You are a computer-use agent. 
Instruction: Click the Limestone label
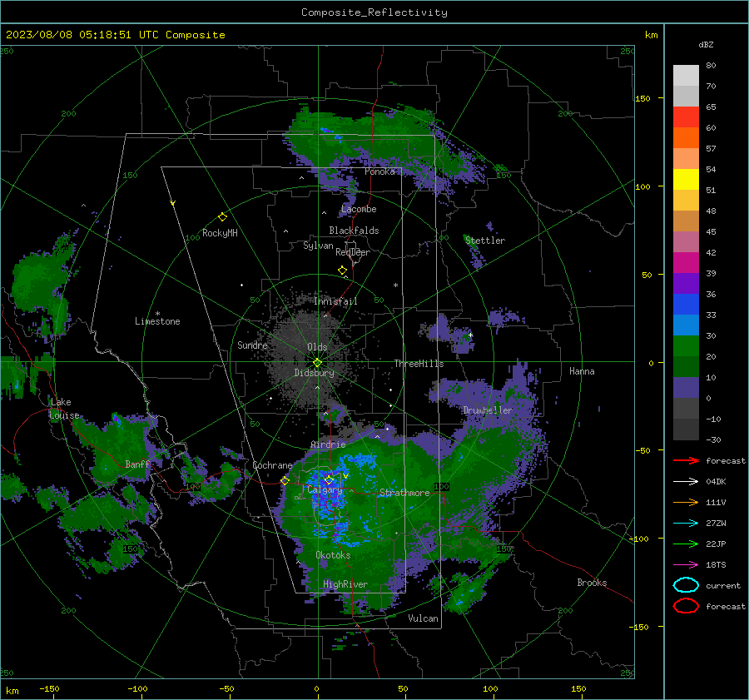(x=157, y=321)
